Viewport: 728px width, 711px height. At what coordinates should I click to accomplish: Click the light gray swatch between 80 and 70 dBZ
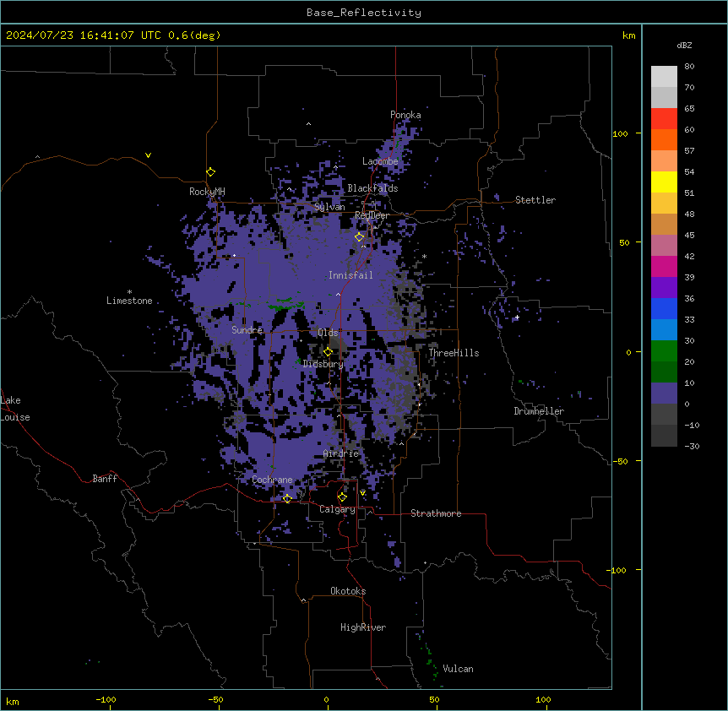(x=664, y=77)
